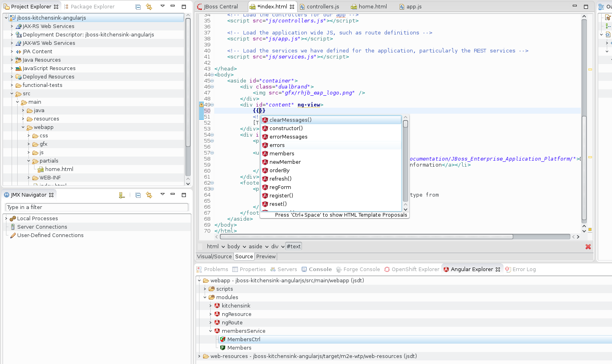Toggle code folding at line 45 aside
612x364 pixels.
(x=212, y=81)
